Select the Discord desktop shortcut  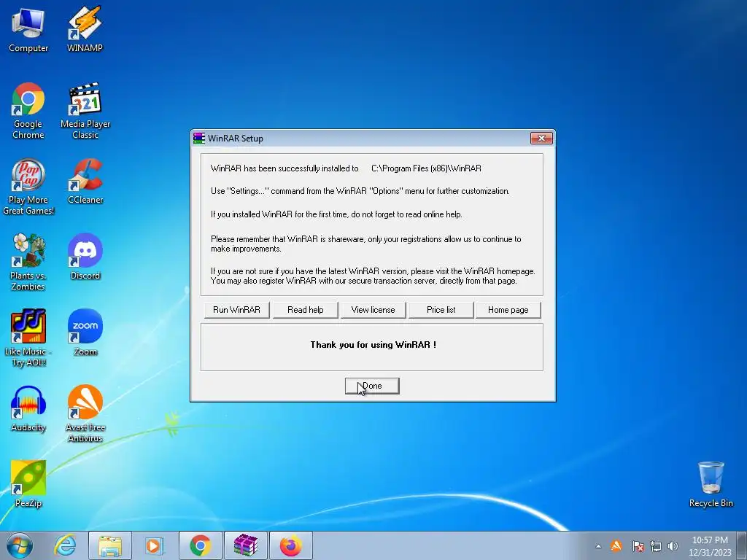point(85,257)
